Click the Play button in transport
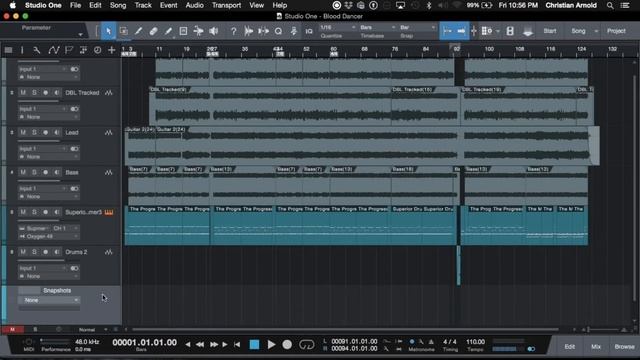Screen dimensions: 640x360 (271, 344)
